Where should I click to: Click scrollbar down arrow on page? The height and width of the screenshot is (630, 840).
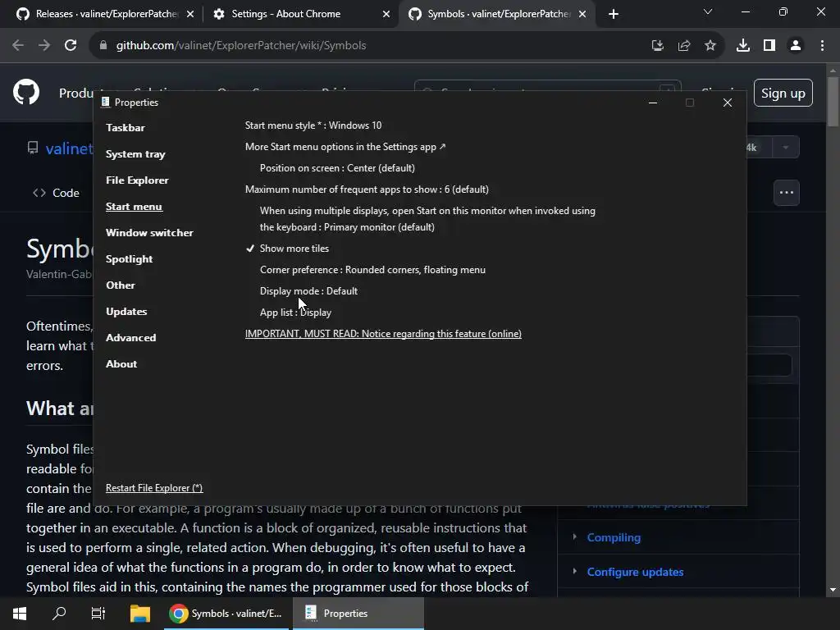point(833,590)
